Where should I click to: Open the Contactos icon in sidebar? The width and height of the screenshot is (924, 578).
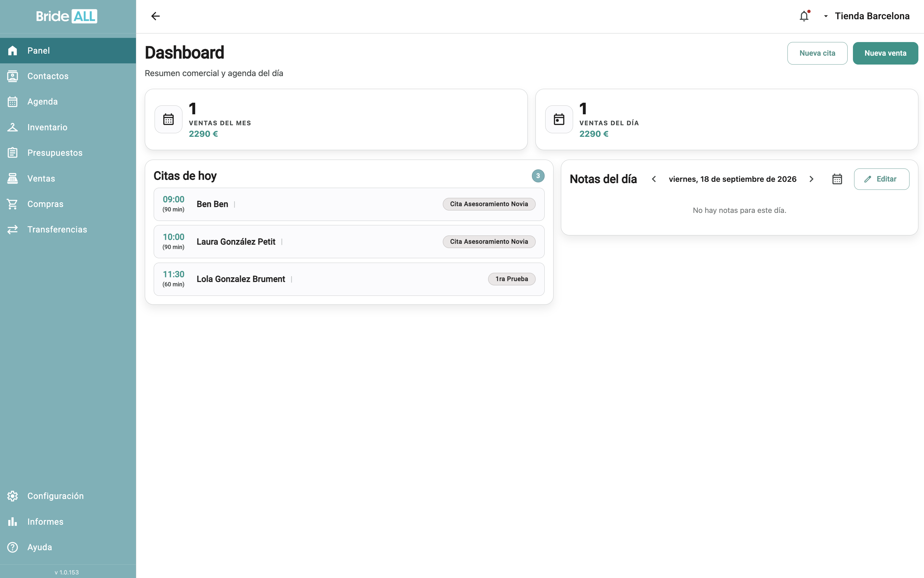click(x=13, y=76)
